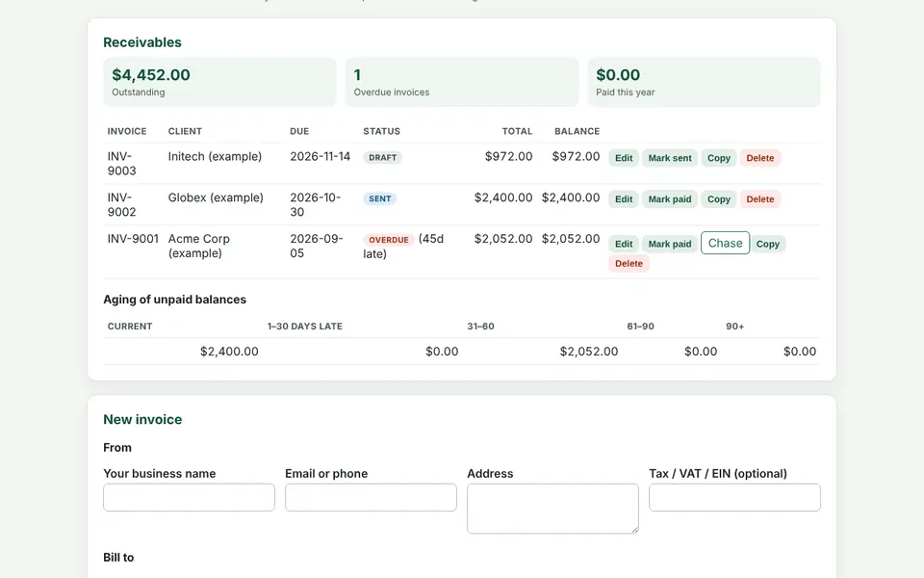924x578 pixels.
Task: Click due date 2026-11-14
Action: click(x=320, y=156)
